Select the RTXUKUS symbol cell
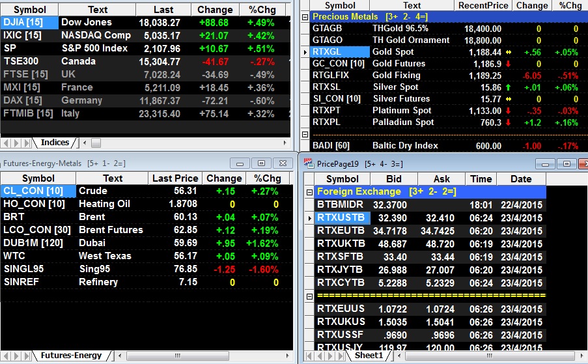The width and height of the screenshot is (588, 364). 343,322
